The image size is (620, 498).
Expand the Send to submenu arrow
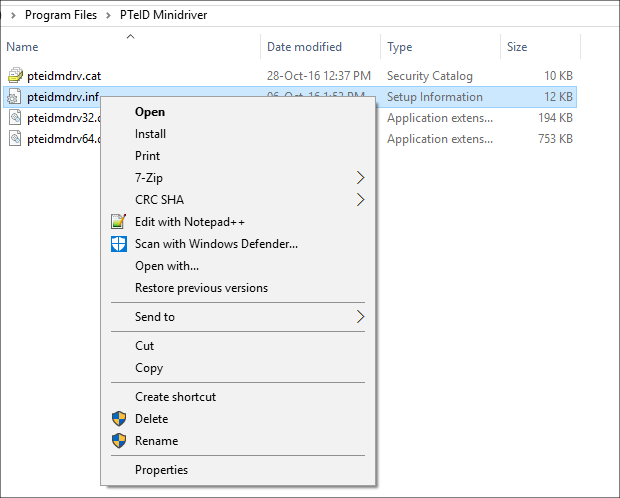(x=360, y=317)
